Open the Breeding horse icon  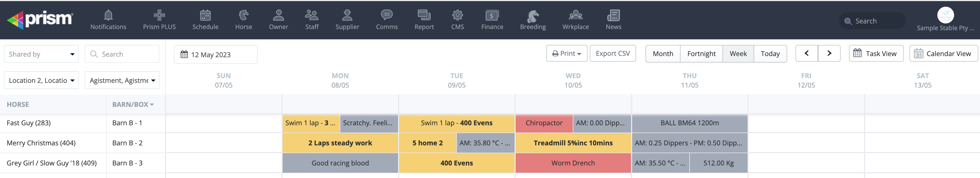click(x=533, y=16)
